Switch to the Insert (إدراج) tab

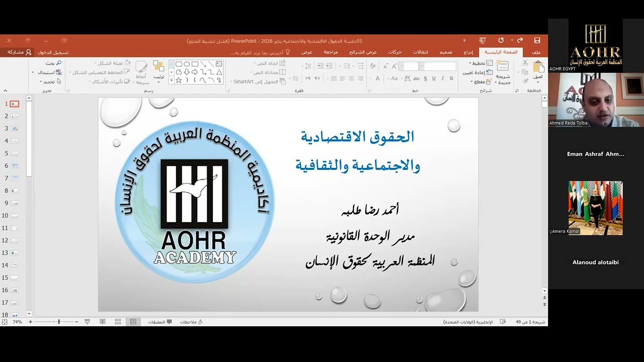pos(468,52)
